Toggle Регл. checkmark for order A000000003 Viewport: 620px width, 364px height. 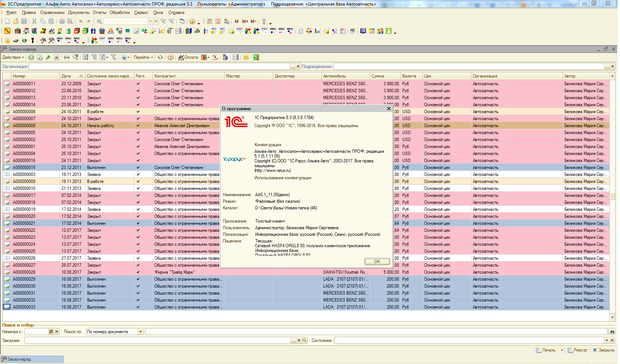(x=138, y=174)
